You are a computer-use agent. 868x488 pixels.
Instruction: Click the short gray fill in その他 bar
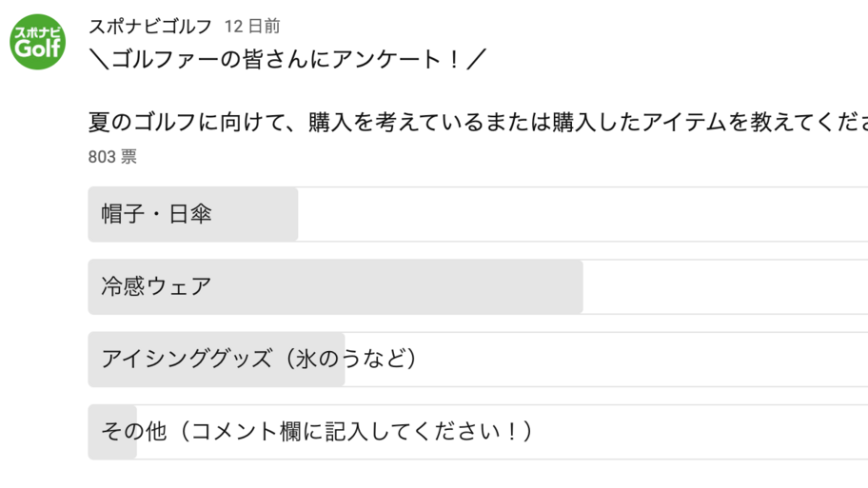coord(112,432)
